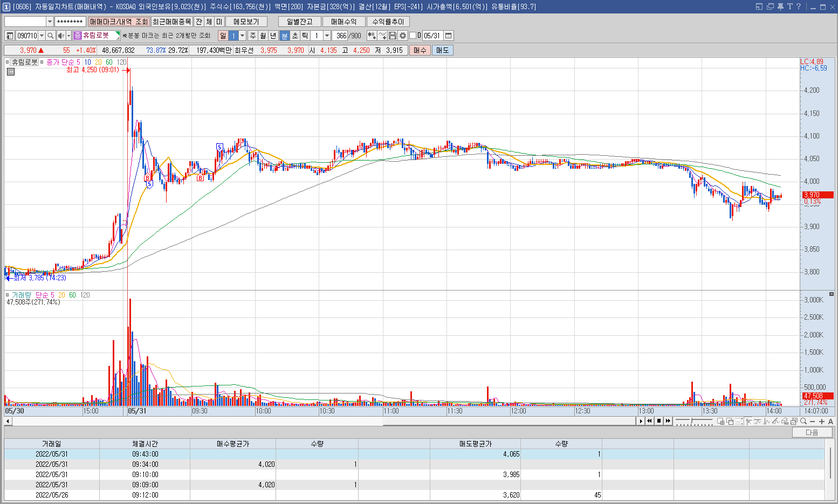Click the 메모보기 button
This screenshot has width=838, height=504.
[246, 22]
